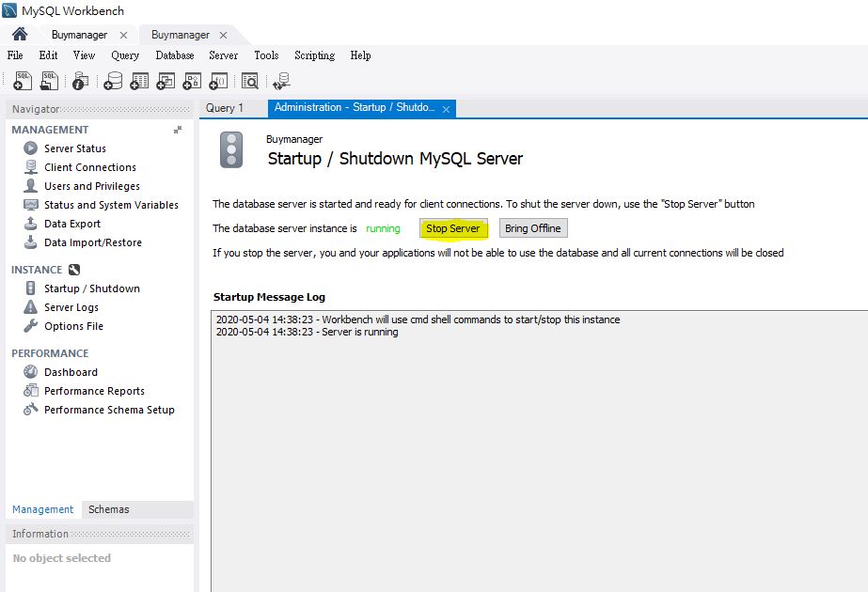This screenshot has height=592, width=868.
Task: Close the Administration Startup/Shutdown tab
Action: coord(447,109)
